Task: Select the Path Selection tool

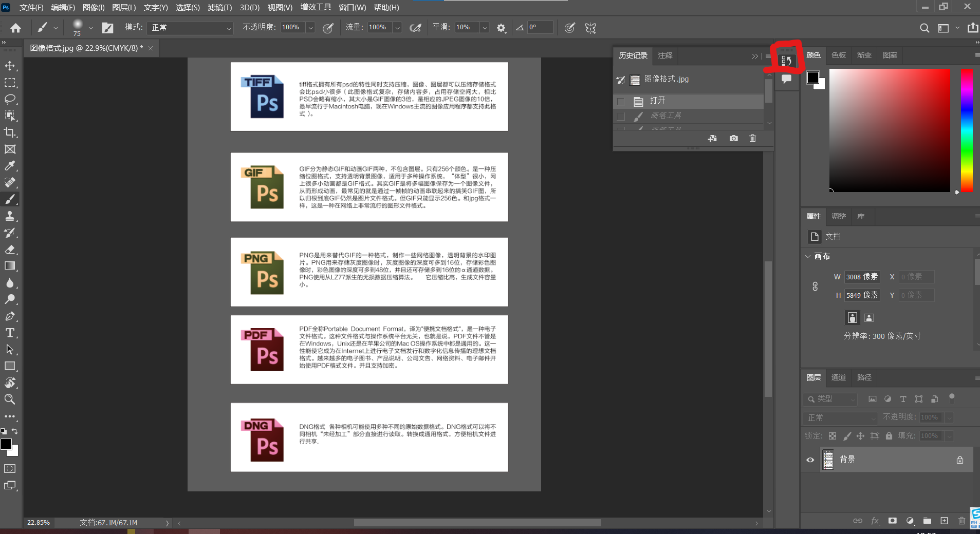Action: (10, 350)
